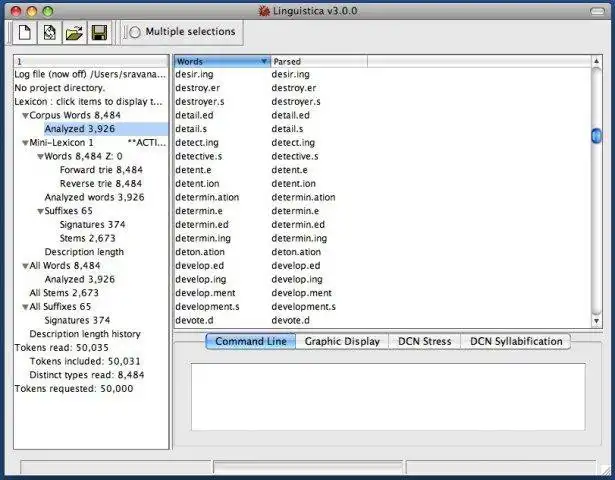615x480 pixels.
Task: Collapse the Suffixes 65 node under Mini-Lexicon
Action: click(x=40, y=211)
